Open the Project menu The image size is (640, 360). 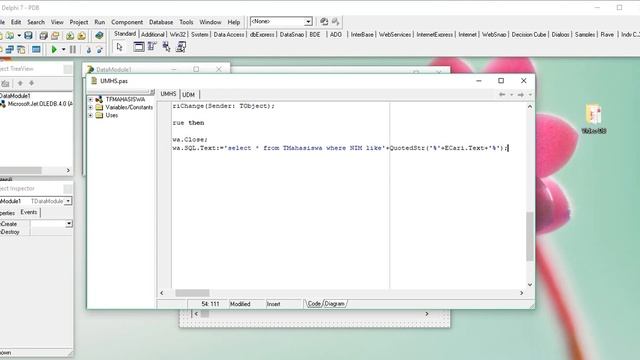click(79, 22)
